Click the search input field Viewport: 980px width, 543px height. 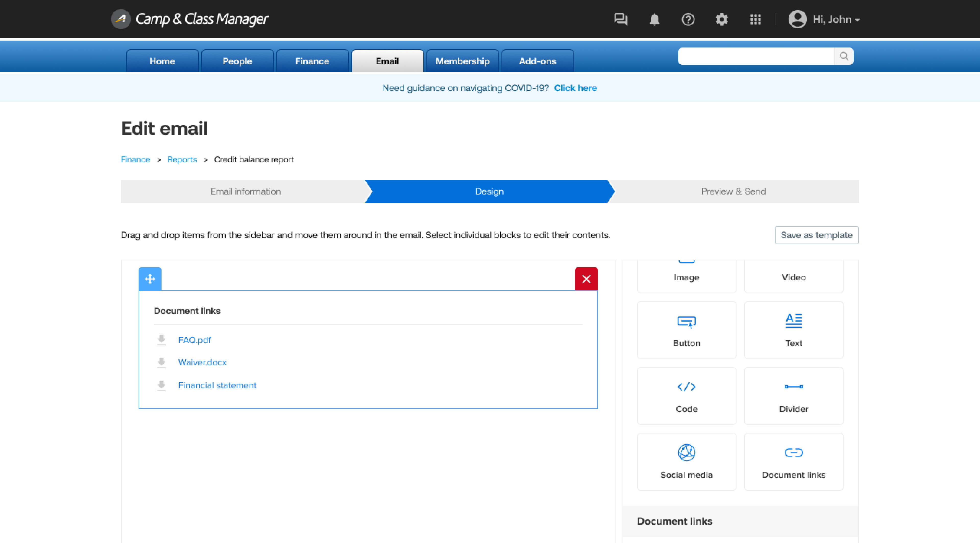(756, 56)
